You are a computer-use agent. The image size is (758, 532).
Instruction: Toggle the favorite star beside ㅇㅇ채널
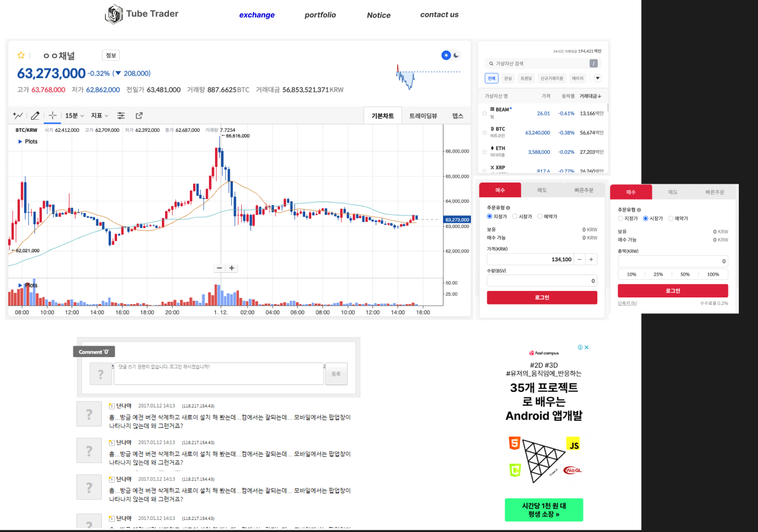(21, 55)
